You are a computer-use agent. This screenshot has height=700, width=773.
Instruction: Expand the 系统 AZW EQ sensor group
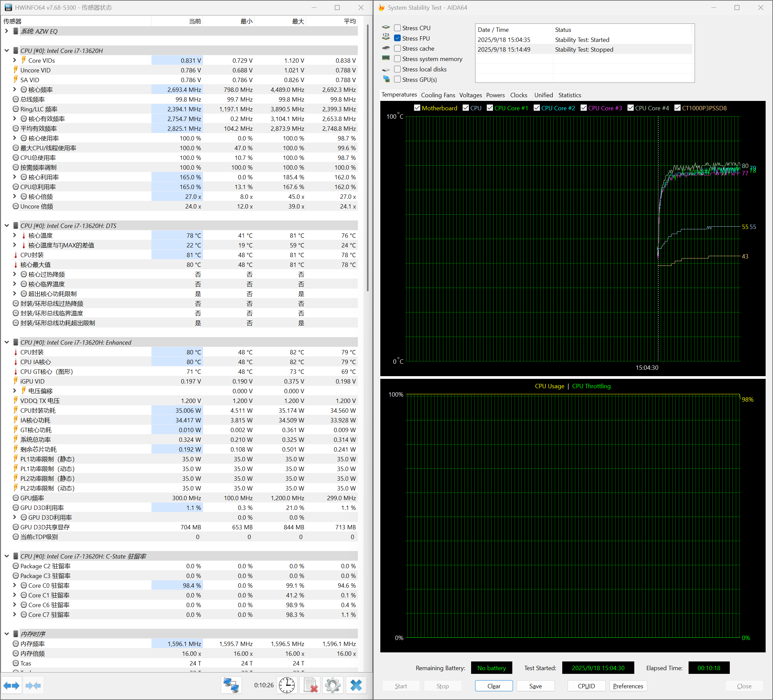(x=6, y=31)
